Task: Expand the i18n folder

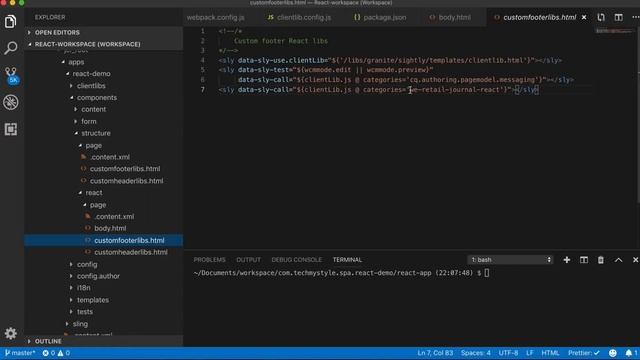Action: [x=84, y=288]
